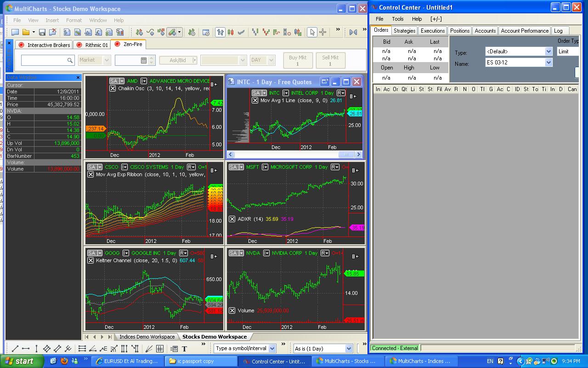588x368 pixels.
Task: Click the scale options icon on MSFT chart
Action: coord(355,170)
